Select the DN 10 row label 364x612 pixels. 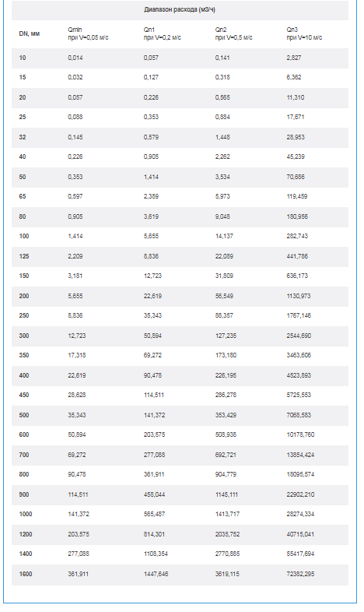point(23,58)
